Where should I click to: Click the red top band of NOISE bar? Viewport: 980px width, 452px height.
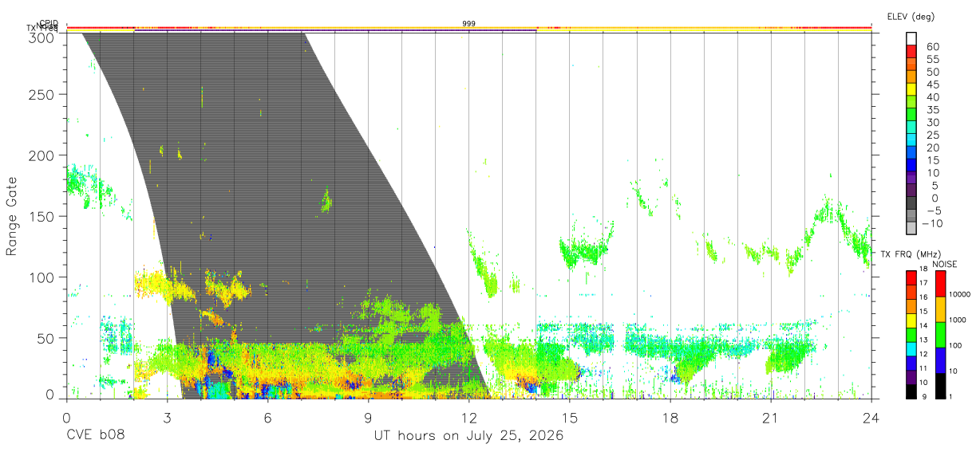click(x=940, y=284)
